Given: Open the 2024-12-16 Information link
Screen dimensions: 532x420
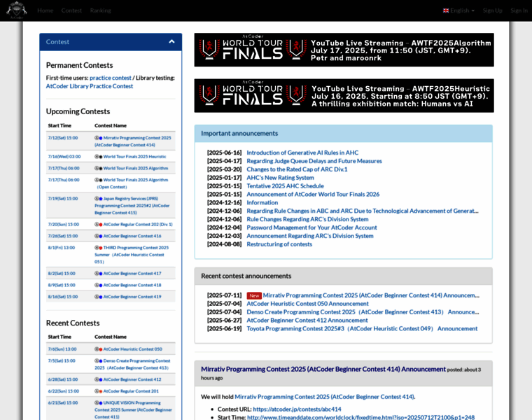Looking at the screenshot, I should (x=262, y=202).
